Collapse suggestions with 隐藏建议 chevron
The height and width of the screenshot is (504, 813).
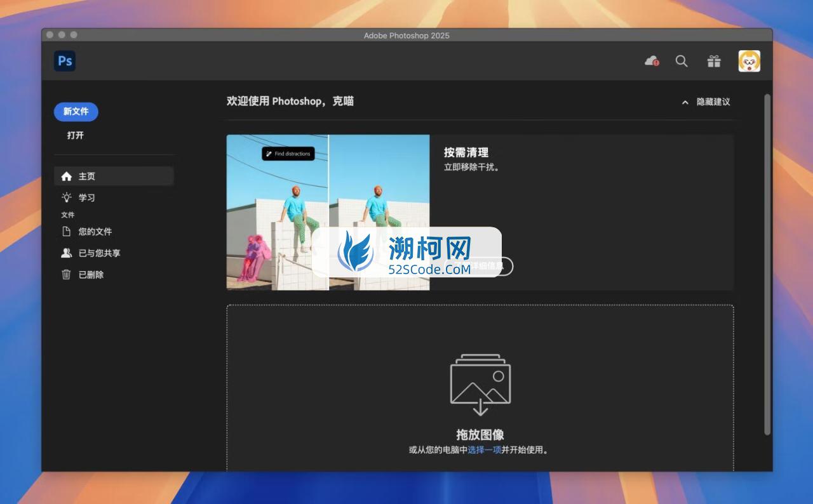685,102
